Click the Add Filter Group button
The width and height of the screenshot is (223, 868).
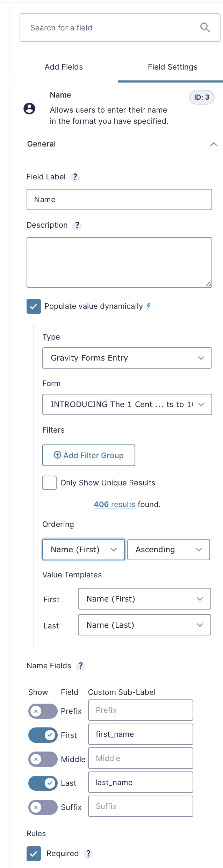tap(89, 455)
